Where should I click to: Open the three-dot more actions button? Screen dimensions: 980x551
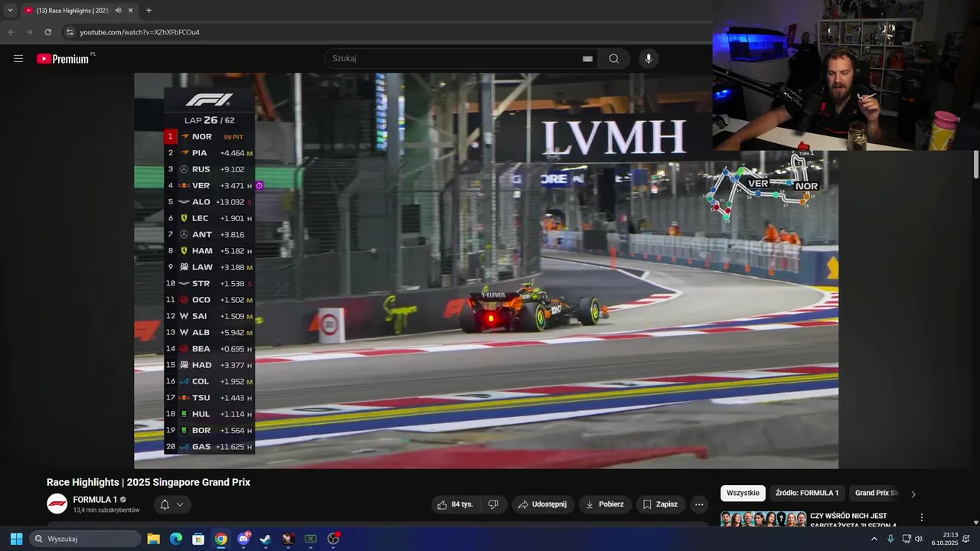click(x=698, y=504)
